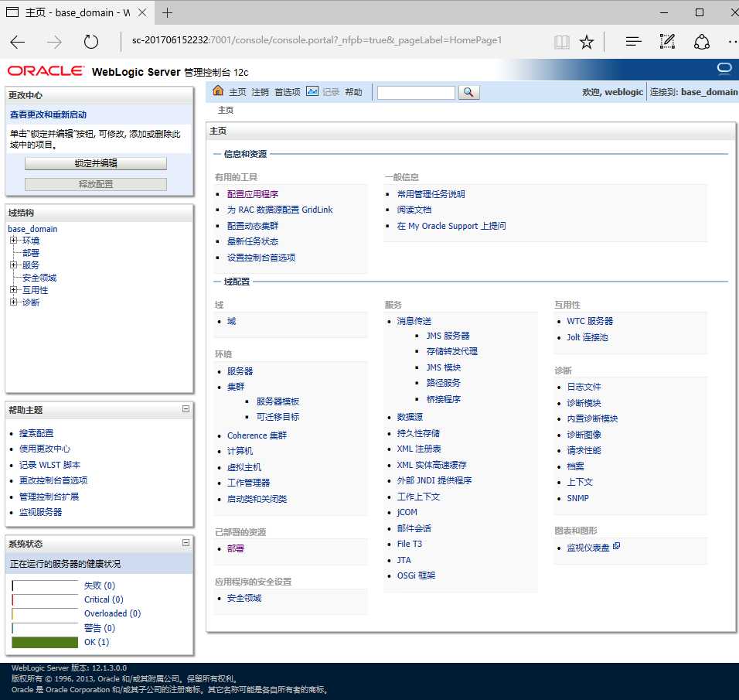Click 记录 in the toolbar
This screenshot has width=739, height=700.
click(331, 92)
